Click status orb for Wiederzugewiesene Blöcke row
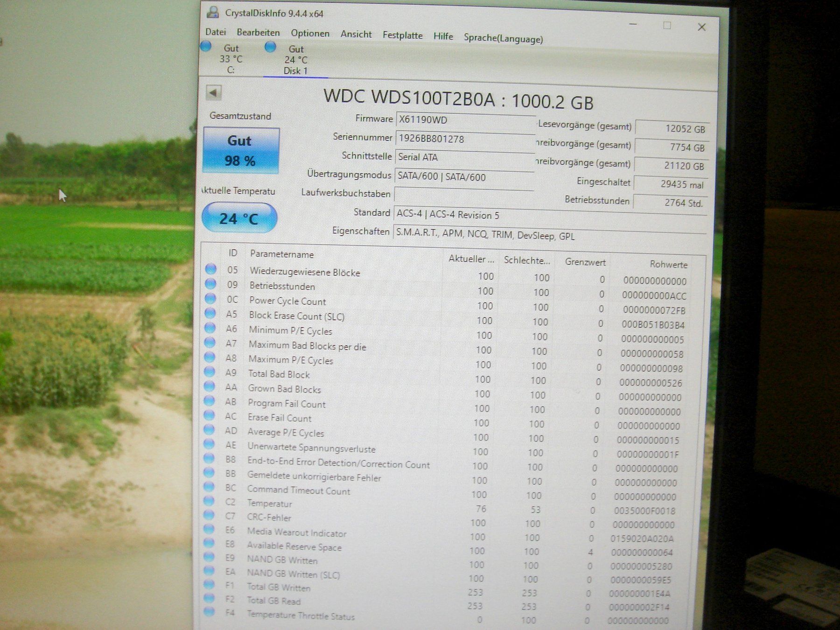 point(211,269)
